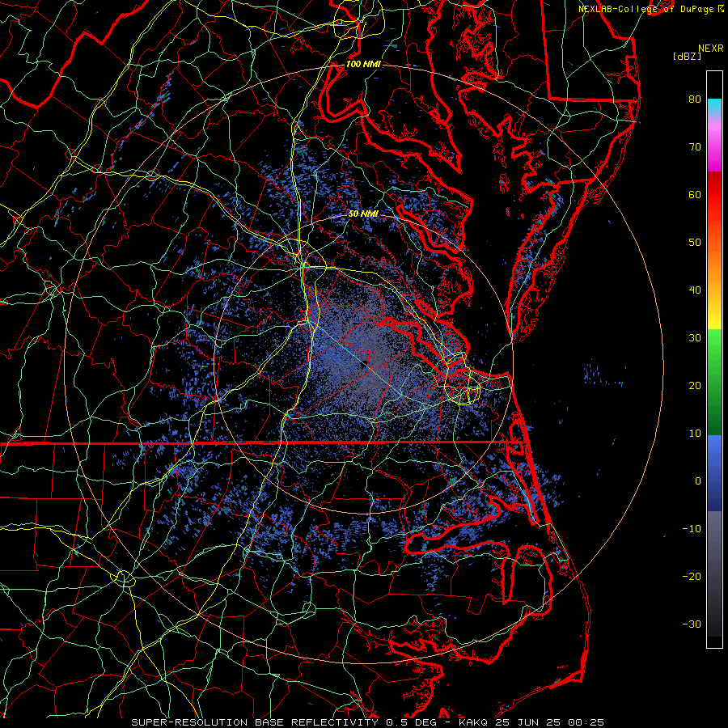The width and height of the screenshot is (728, 728).
Task: Click the 60 dBZ scale value
Action: point(695,194)
